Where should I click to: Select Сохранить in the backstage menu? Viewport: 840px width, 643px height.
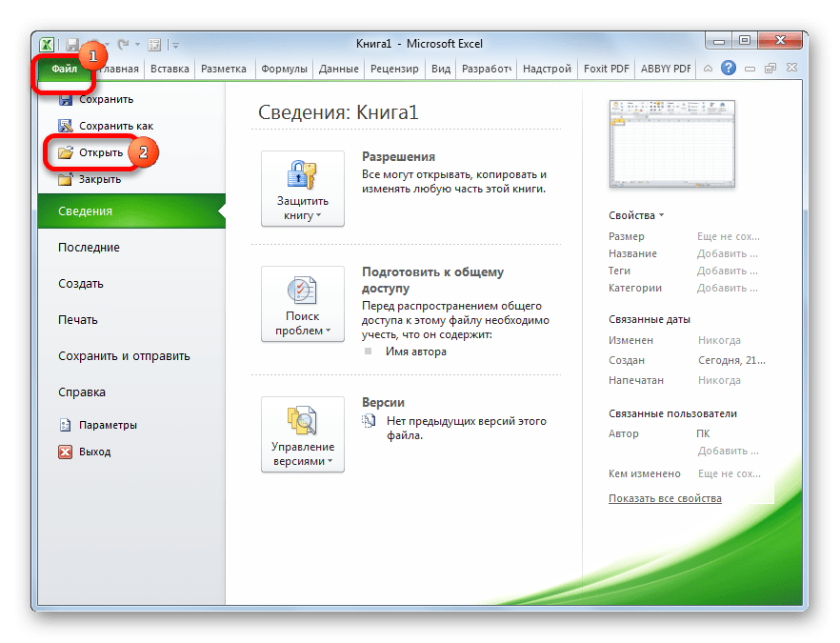(x=106, y=99)
